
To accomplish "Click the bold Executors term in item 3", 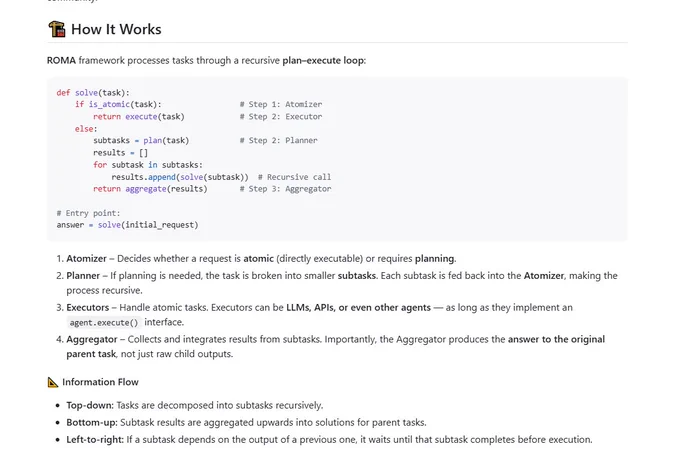I will [x=88, y=308].
